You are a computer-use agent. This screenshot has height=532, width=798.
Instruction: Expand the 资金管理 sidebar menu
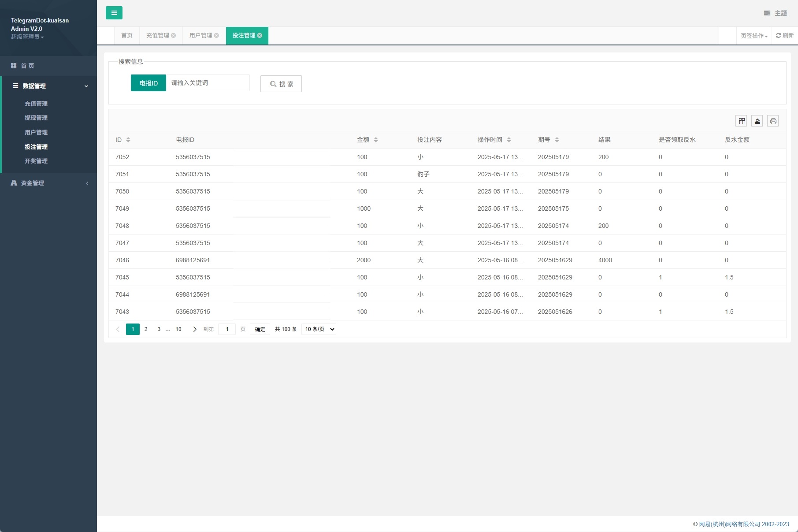tap(48, 183)
